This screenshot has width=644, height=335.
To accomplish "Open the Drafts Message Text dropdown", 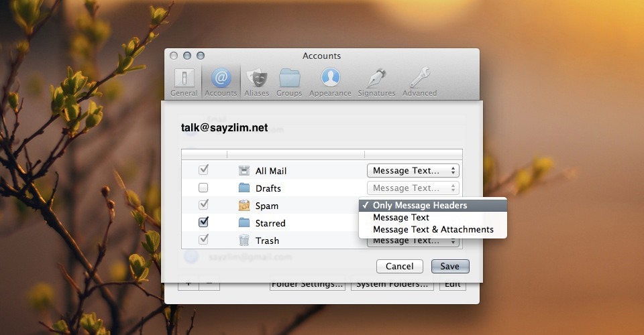I will tap(413, 188).
